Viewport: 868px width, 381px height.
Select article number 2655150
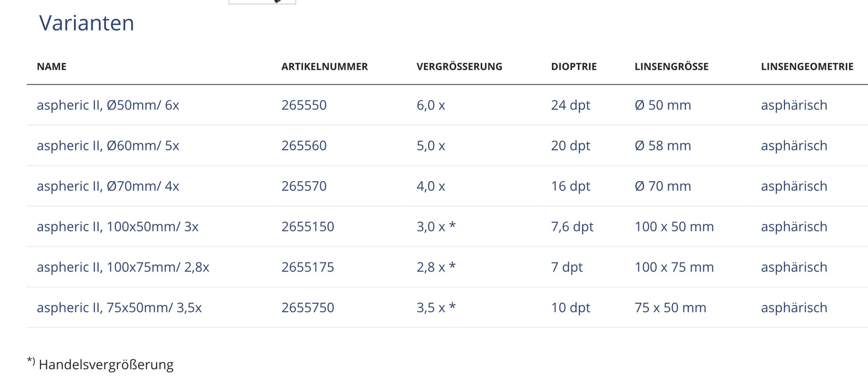click(307, 226)
